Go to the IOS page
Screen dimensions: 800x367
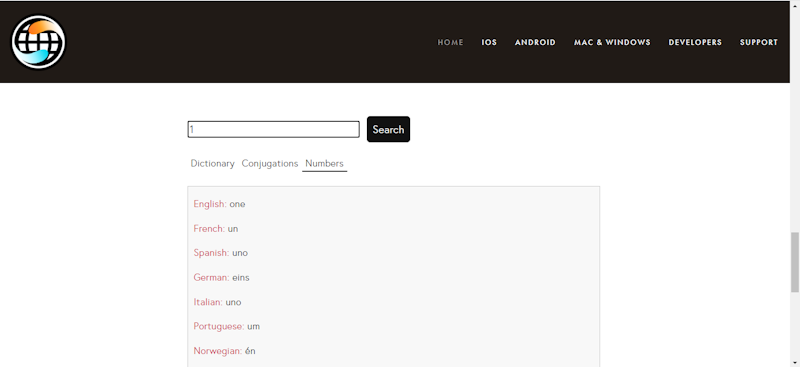pyautogui.click(x=489, y=42)
